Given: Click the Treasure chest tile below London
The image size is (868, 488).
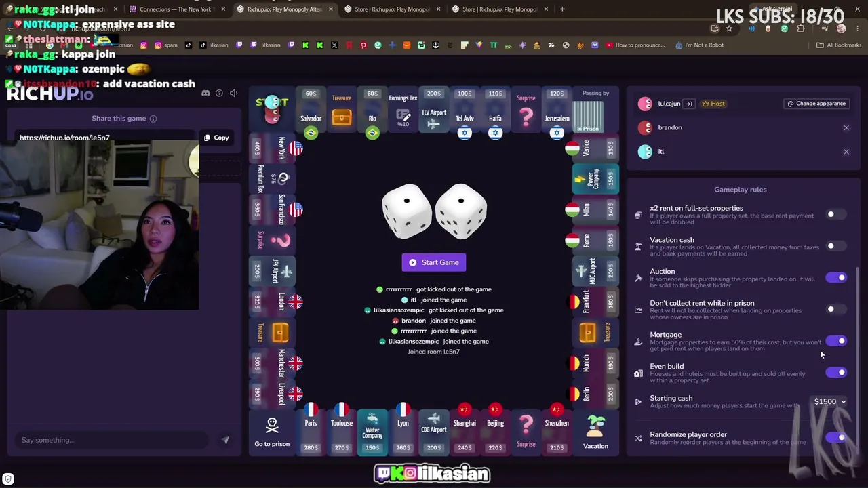Looking at the screenshot, I should (x=272, y=332).
